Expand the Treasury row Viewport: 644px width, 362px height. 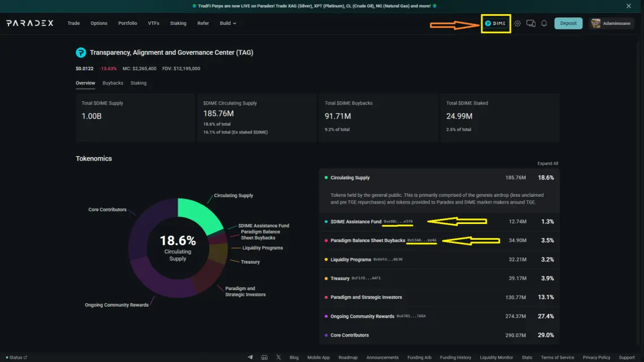[440, 278]
